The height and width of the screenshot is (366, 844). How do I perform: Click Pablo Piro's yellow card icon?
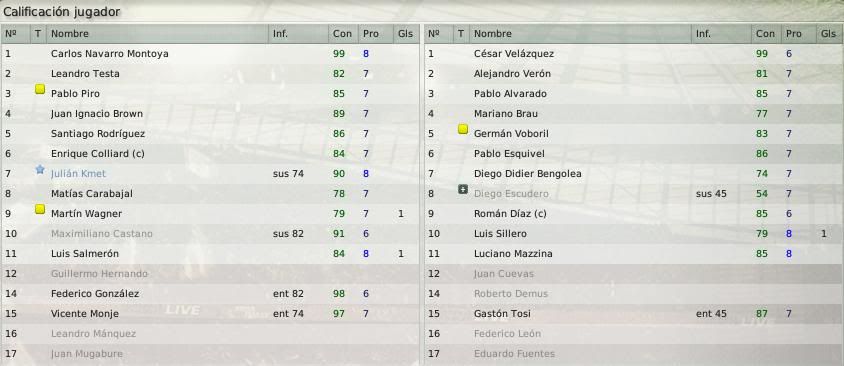pos(40,89)
